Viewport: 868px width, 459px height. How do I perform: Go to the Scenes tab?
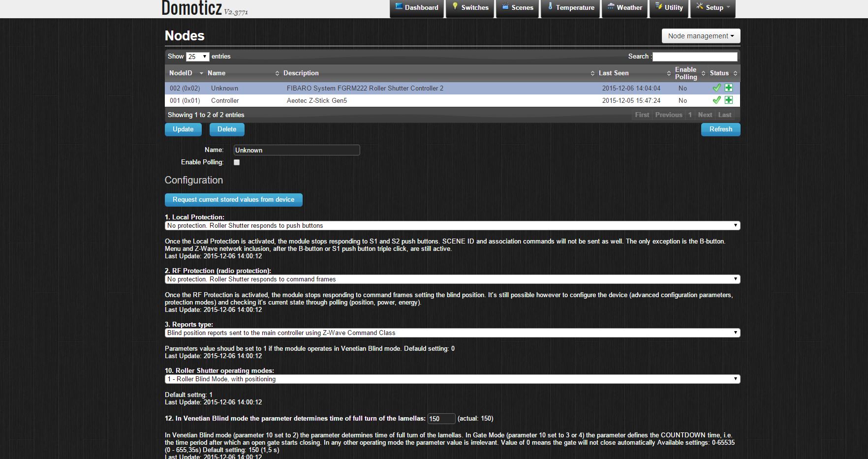coord(517,8)
